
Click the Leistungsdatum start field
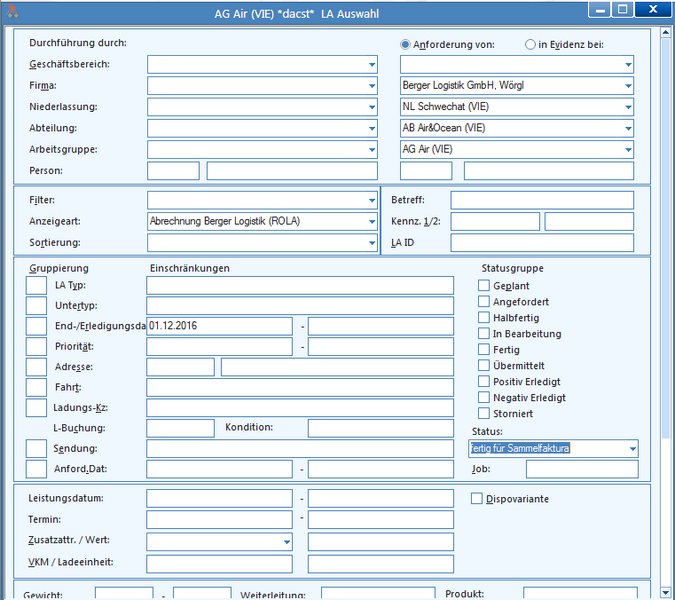pos(220,498)
